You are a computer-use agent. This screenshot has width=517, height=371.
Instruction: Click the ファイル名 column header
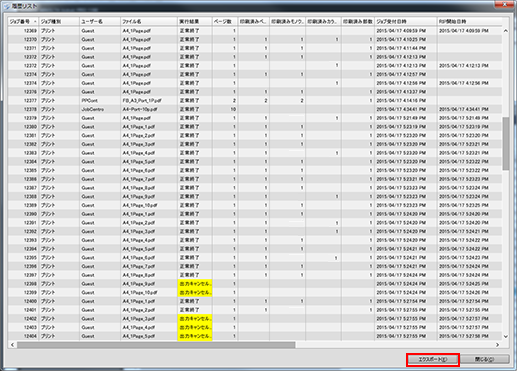coord(149,22)
